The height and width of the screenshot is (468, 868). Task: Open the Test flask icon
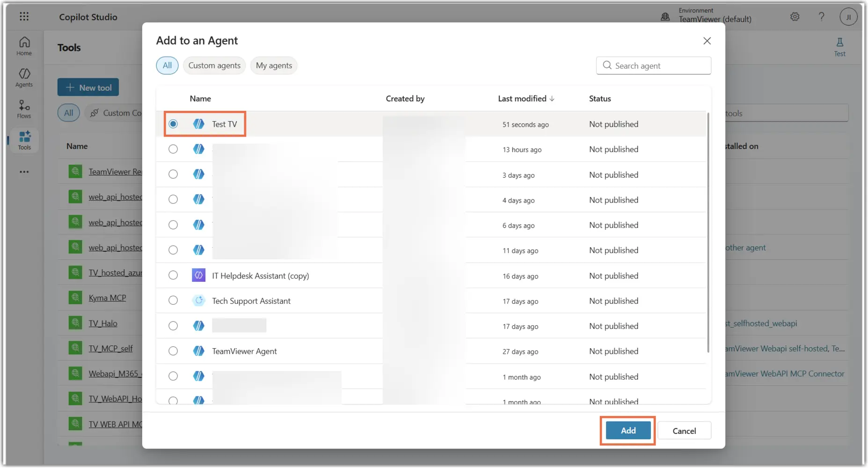tap(840, 47)
